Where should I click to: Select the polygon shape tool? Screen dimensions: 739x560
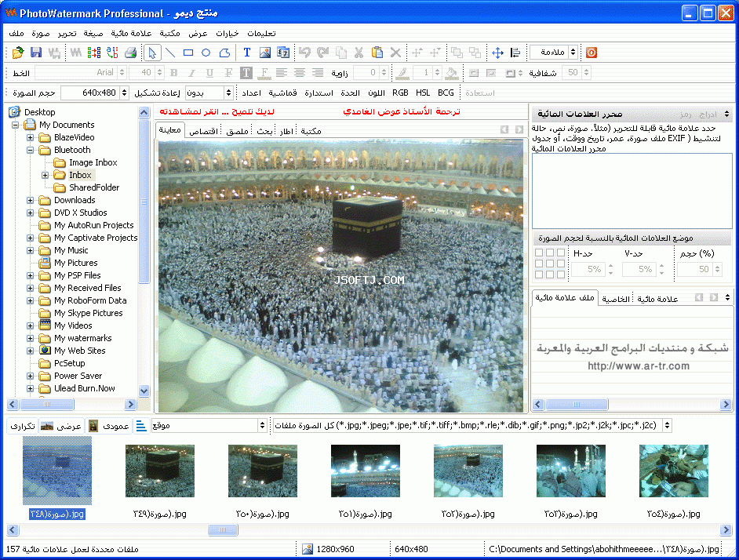(x=225, y=53)
